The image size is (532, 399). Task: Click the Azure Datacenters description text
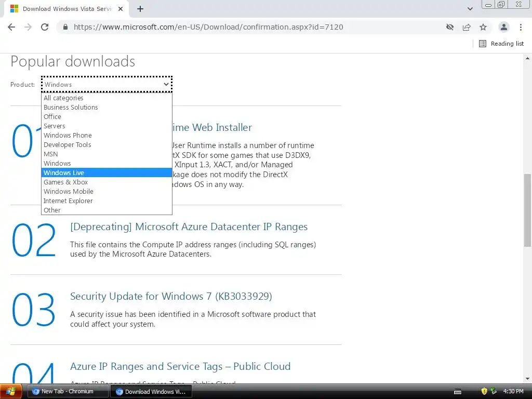(193, 249)
